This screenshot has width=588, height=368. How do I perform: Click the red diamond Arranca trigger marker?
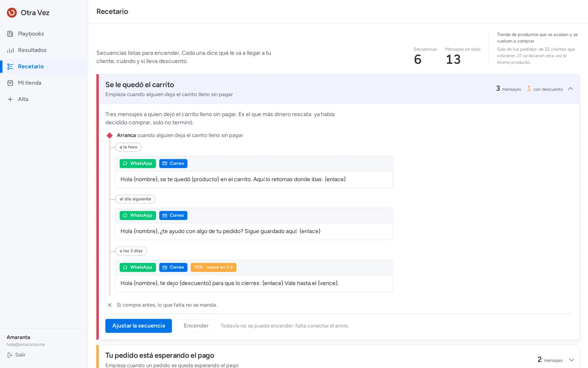110,135
